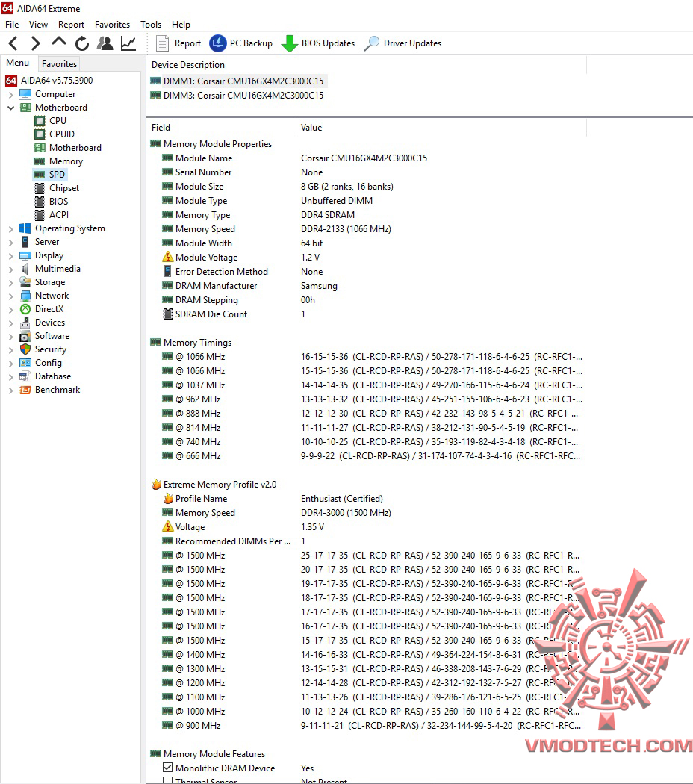Image resolution: width=693 pixels, height=784 pixels.
Task: Open the Memory page in the tree
Action: pyautogui.click(x=58, y=161)
